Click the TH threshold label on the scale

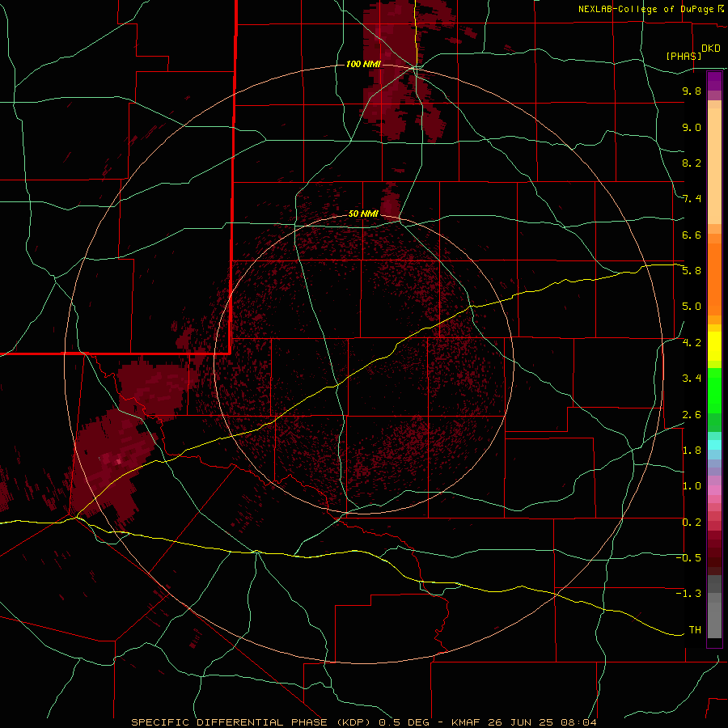coord(695,630)
